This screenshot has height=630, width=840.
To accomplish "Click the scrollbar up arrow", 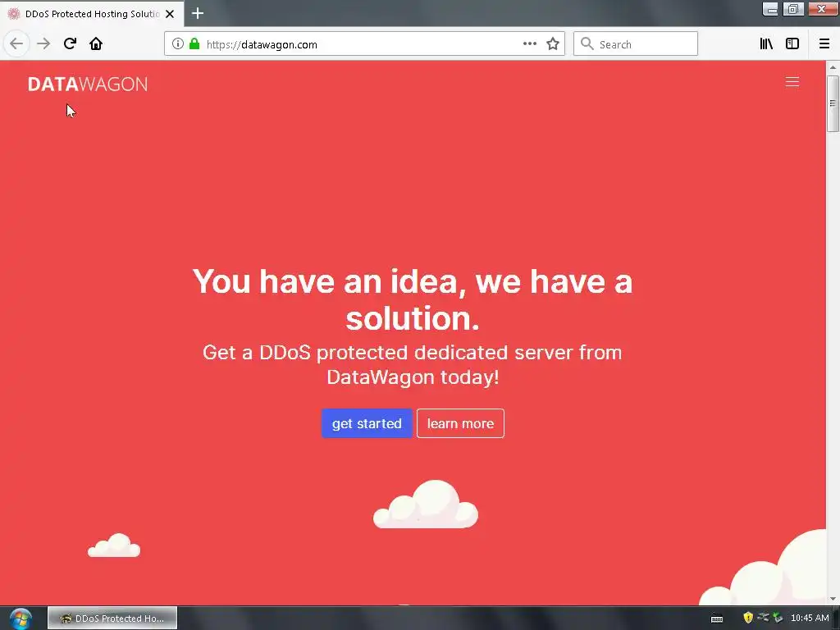I will click(x=833, y=67).
